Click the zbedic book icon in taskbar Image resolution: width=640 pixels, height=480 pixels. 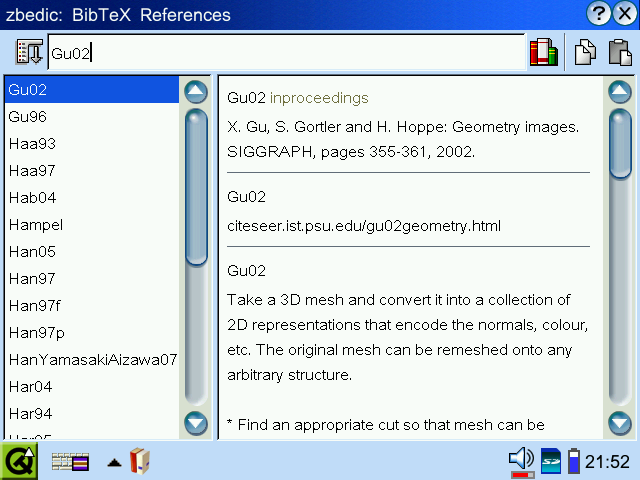(139, 461)
